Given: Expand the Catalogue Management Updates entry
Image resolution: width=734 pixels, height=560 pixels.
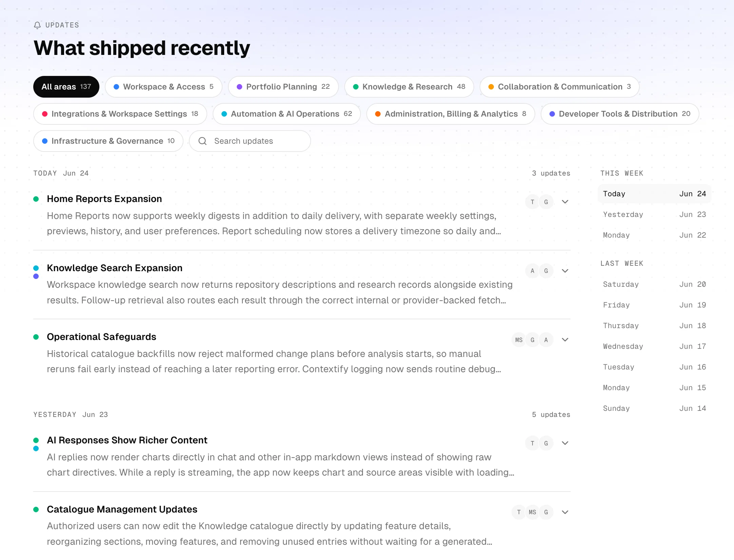Looking at the screenshot, I should point(565,512).
